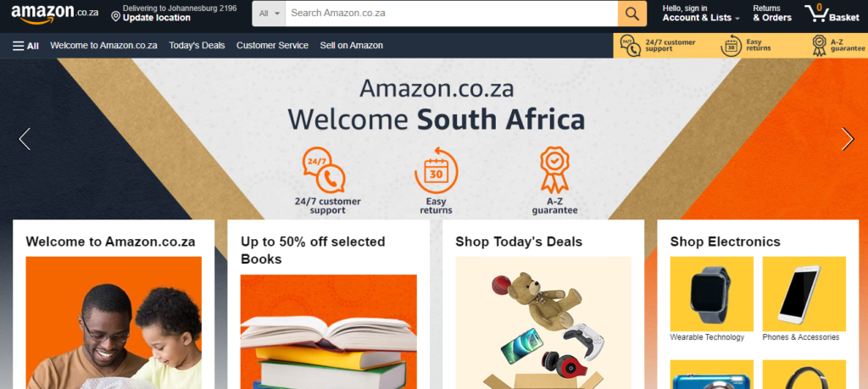Go to next banner slide arrow

click(848, 139)
